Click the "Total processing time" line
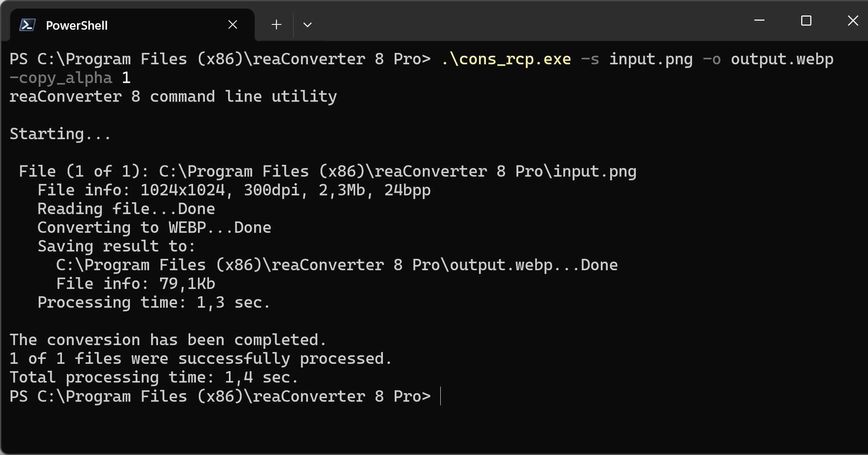Screen dimensions: 868x455 pyautogui.click(x=154, y=378)
